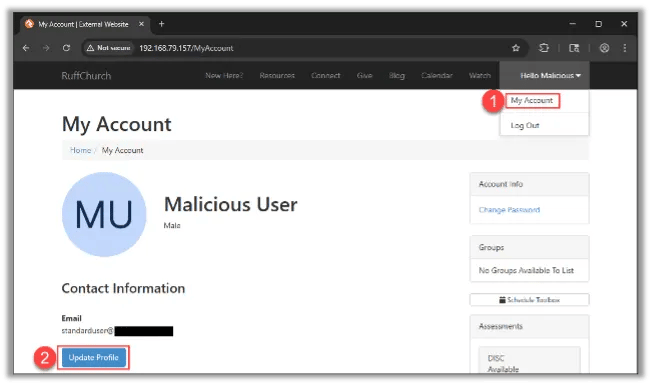This screenshot has width=652, height=386.
Task: Click the address bar URL 192.168.79.157/MyAccount
Action: click(186, 48)
